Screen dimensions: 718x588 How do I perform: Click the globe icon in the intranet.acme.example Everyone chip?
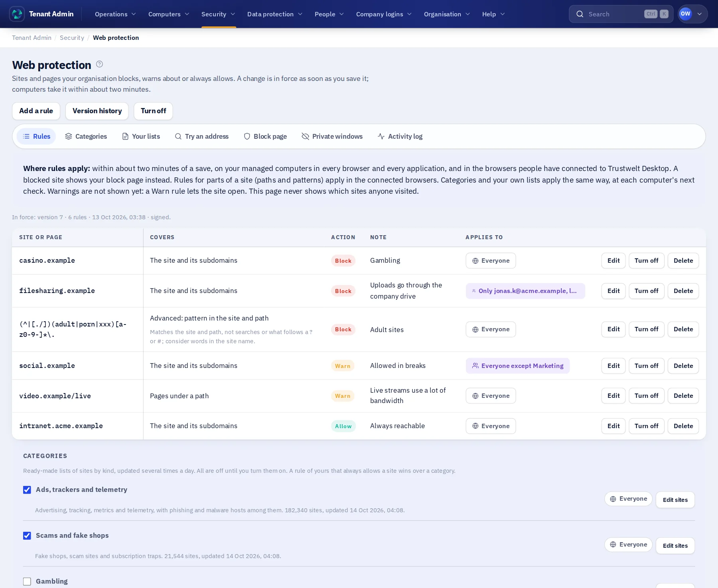pos(475,426)
